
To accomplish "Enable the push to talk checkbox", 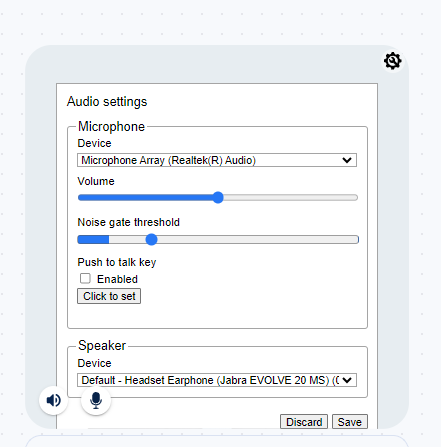I will tap(85, 278).
